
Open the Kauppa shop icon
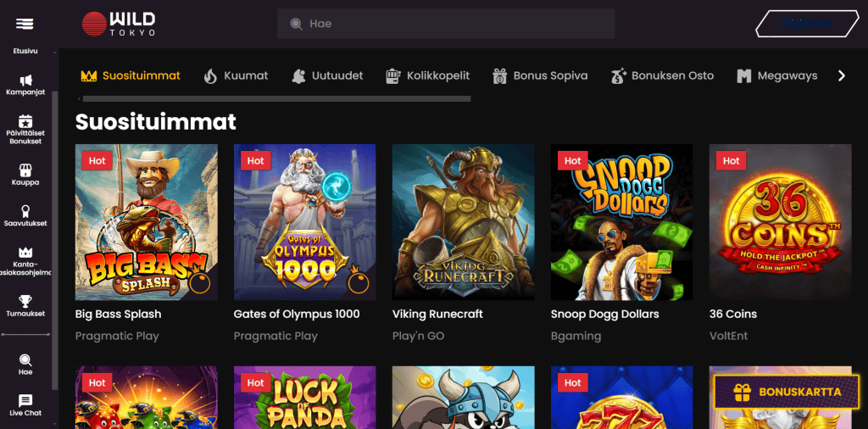[25, 170]
